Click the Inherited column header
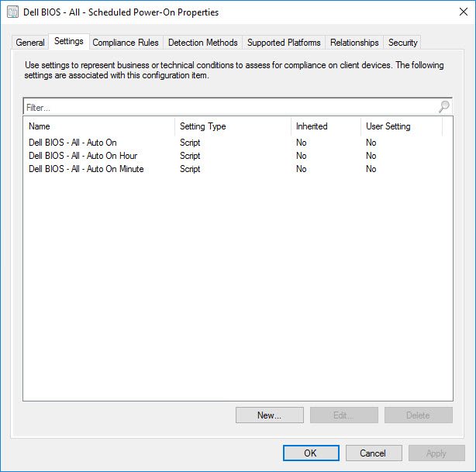This screenshot has width=476, height=472. [x=326, y=126]
